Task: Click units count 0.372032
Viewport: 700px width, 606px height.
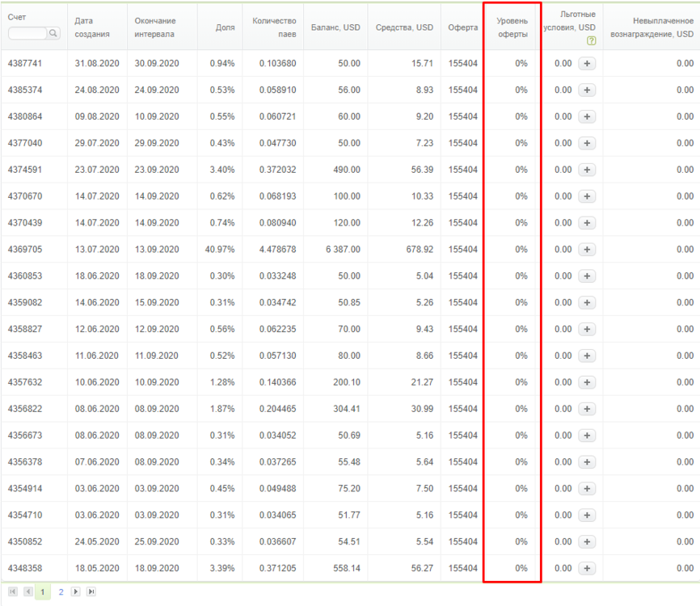Action: click(278, 170)
